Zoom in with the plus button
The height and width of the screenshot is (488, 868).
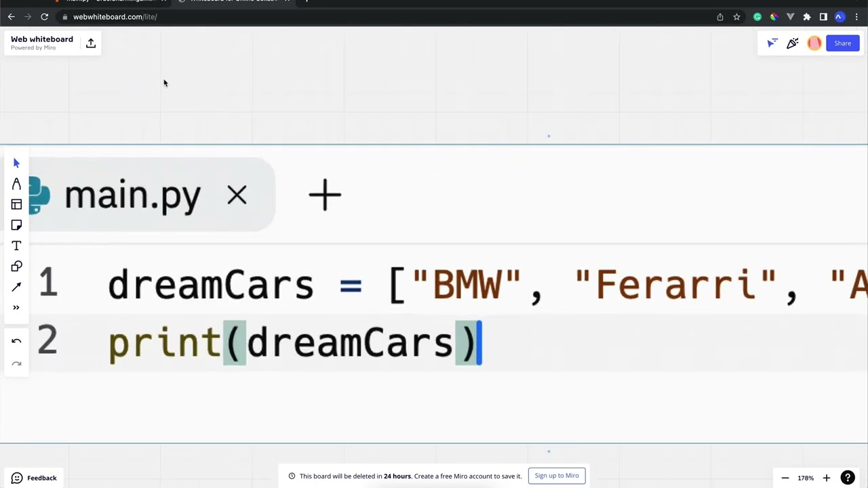(x=826, y=478)
